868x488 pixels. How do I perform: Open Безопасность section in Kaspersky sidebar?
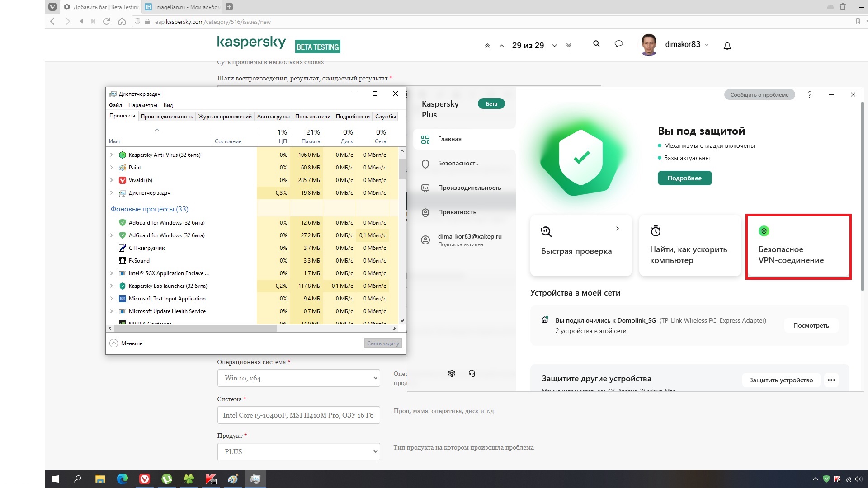point(458,163)
